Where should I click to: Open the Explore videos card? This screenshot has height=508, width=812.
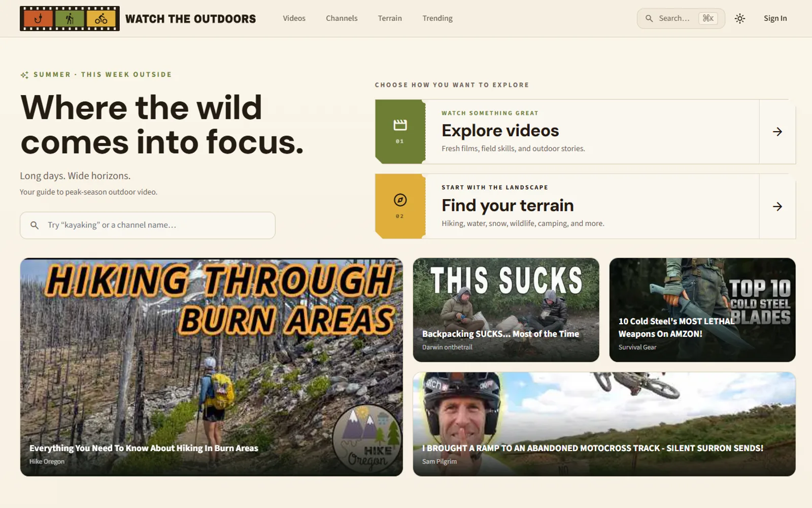[585, 132]
